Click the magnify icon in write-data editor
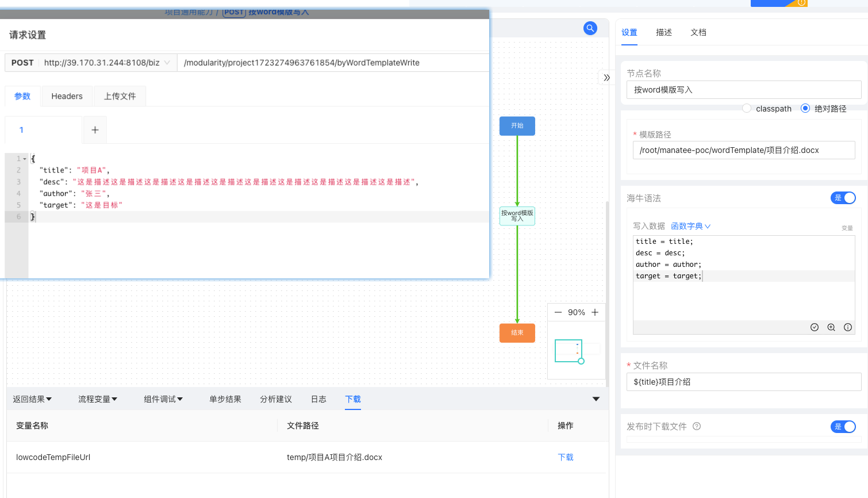The image size is (868, 498). pos(831,327)
